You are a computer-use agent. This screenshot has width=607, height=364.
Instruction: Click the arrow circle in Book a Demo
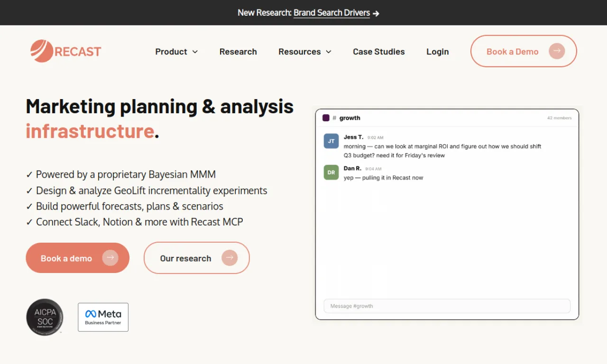557,51
